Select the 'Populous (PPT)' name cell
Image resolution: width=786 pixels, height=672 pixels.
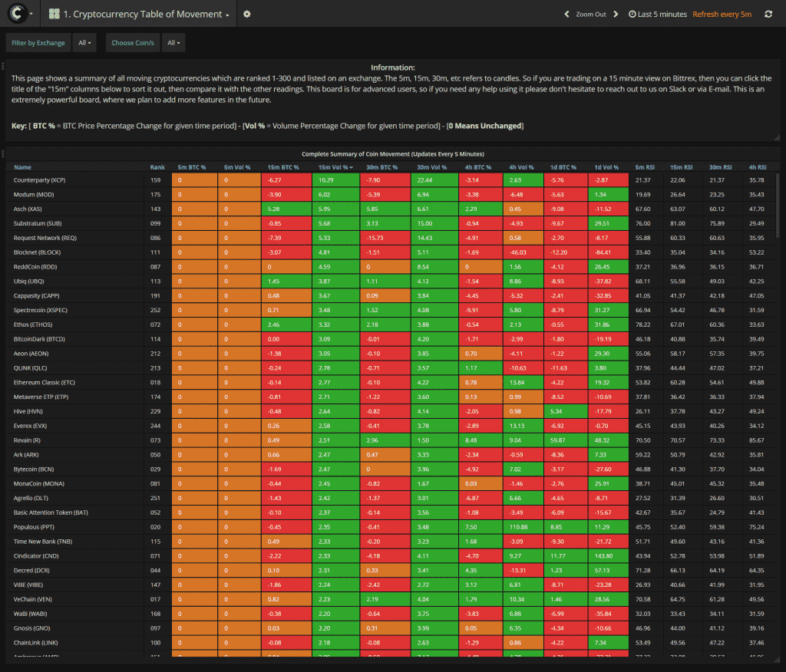tap(75, 527)
